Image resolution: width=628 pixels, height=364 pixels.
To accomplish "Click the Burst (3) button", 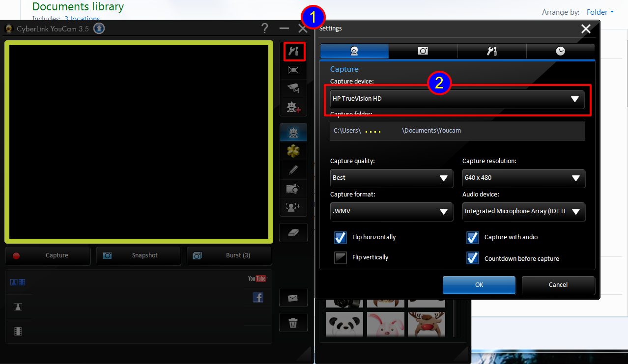I will (x=229, y=256).
